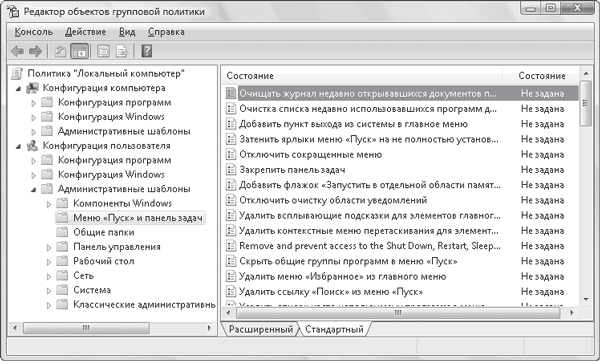The width and height of the screenshot is (600, 361).
Task: Click the Properties toolbar icon
Action: point(103,51)
